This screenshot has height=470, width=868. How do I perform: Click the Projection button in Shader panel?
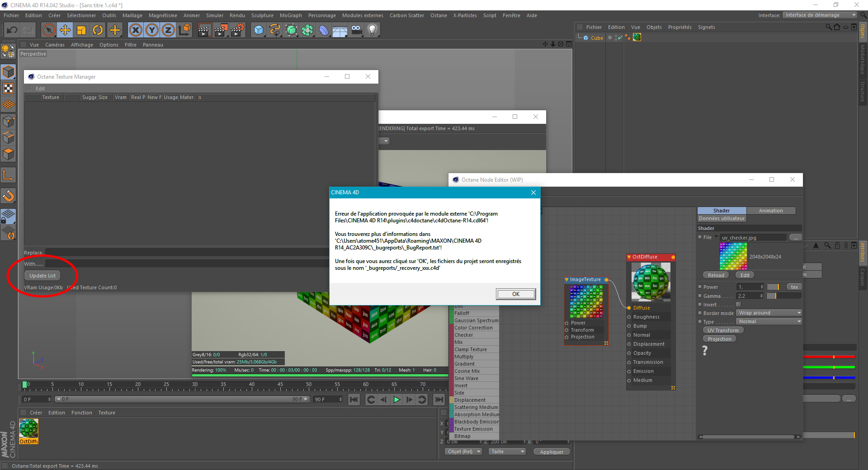[719, 339]
